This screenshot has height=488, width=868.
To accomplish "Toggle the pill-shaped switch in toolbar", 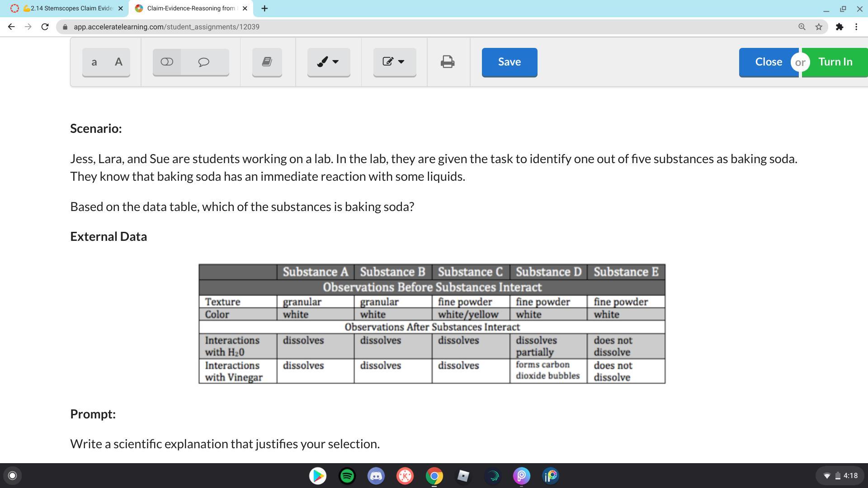I will click(x=167, y=62).
